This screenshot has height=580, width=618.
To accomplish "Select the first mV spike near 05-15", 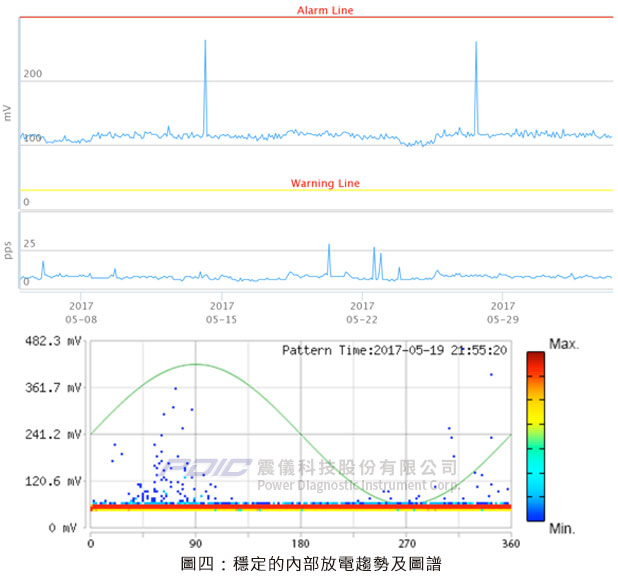I will pos(205,87).
